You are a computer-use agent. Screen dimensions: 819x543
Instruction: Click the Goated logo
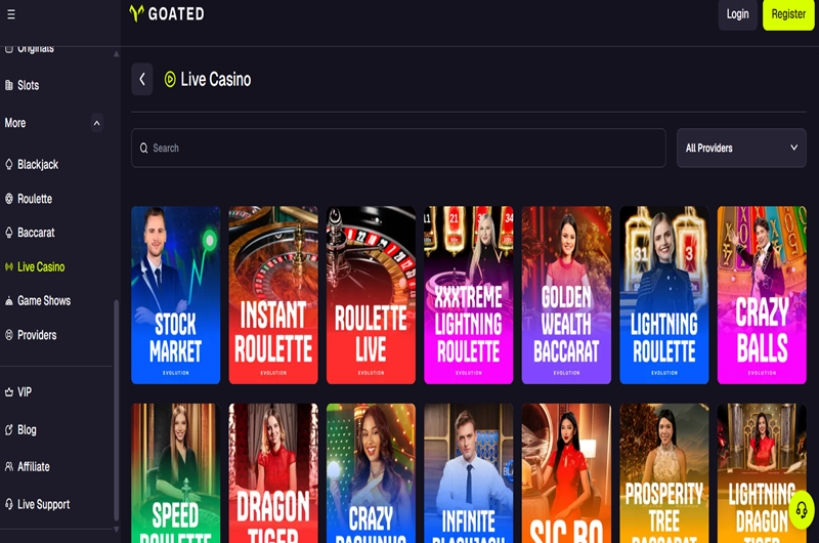[x=167, y=14]
